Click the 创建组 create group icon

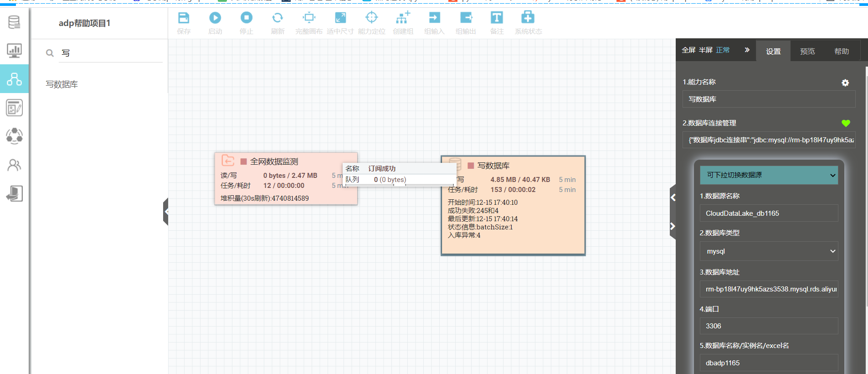pyautogui.click(x=403, y=18)
